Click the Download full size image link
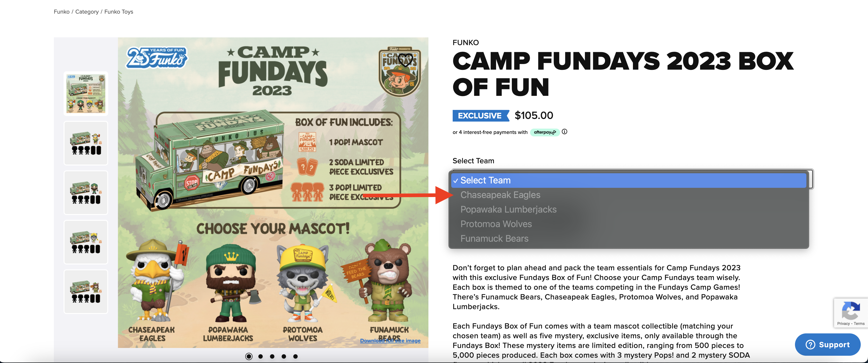This screenshot has width=868, height=363. (390, 340)
